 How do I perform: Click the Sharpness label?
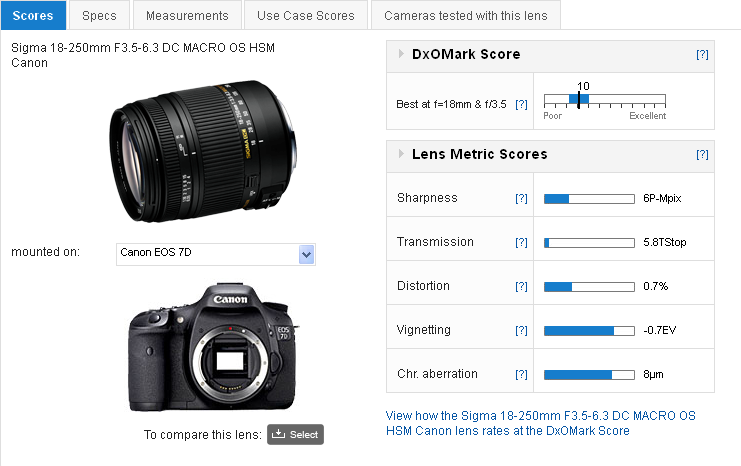pyautogui.click(x=427, y=198)
